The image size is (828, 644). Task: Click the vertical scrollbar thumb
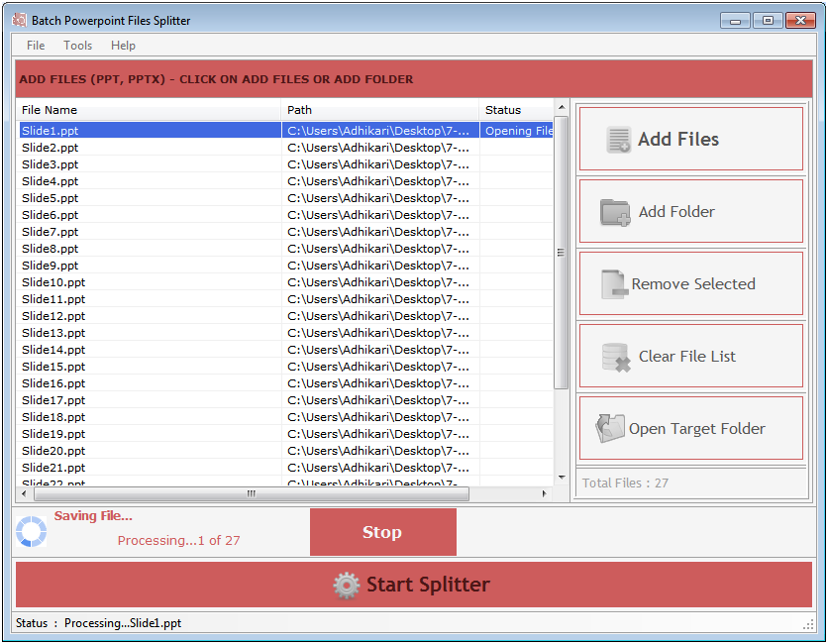point(561,253)
